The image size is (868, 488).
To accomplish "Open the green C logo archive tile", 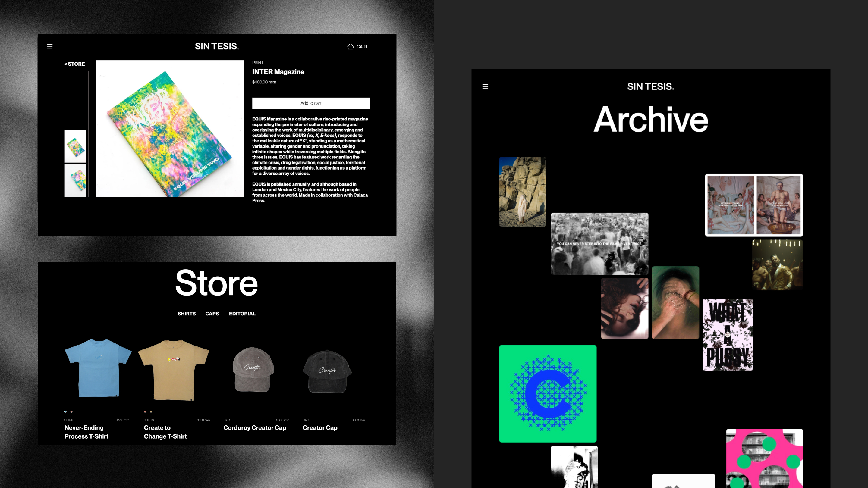I will (x=548, y=393).
